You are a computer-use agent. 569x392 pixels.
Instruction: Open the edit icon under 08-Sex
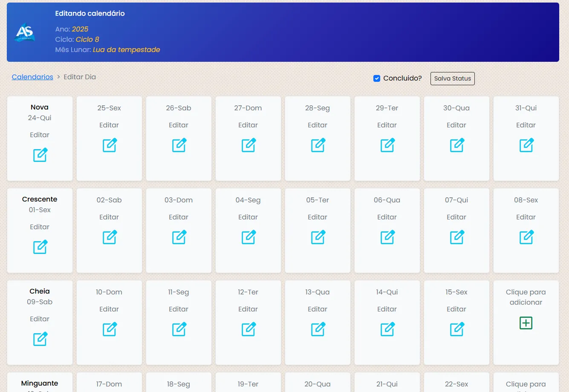[x=526, y=237]
